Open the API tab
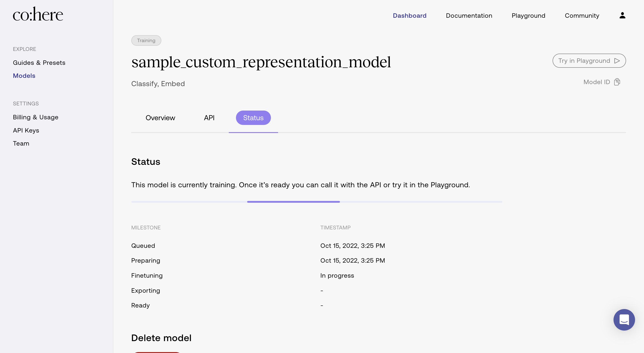The height and width of the screenshot is (353, 644). pos(209,118)
